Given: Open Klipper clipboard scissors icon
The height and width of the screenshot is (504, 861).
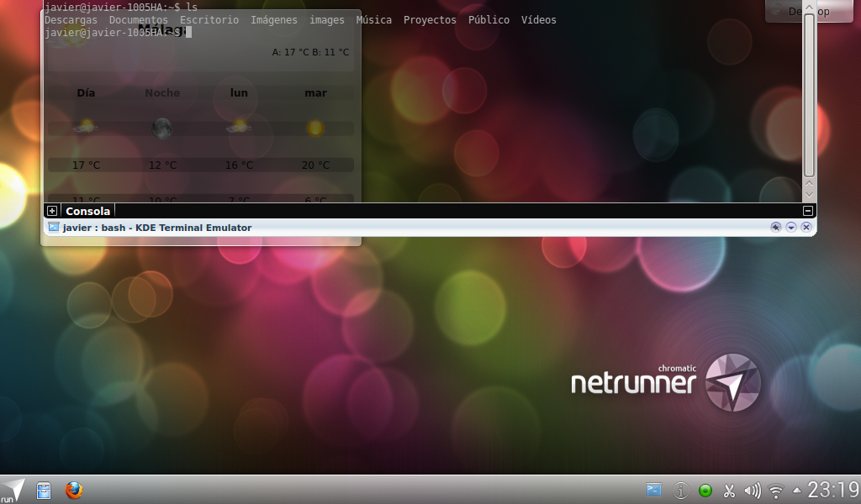Looking at the screenshot, I should click(729, 491).
